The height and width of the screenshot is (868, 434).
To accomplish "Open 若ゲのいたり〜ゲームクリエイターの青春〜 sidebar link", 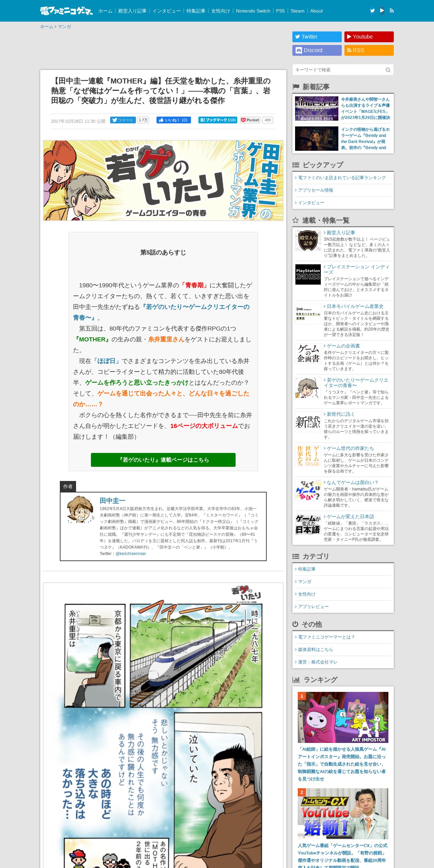I will [x=357, y=383].
